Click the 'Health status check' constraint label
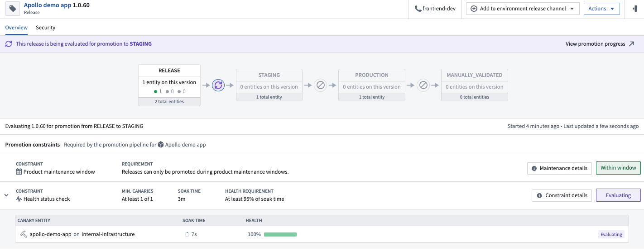 pyautogui.click(x=47, y=199)
